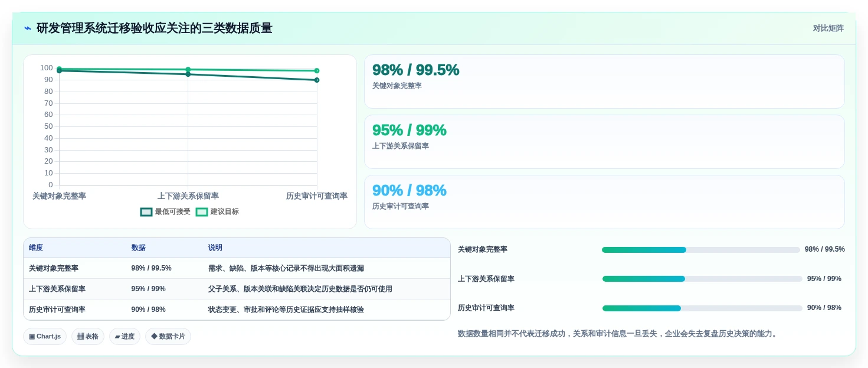The width and height of the screenshot is (868, 368).
Task: Click the table value 90% / 98%
Action: pyautogui.click(x=148, y=310)
